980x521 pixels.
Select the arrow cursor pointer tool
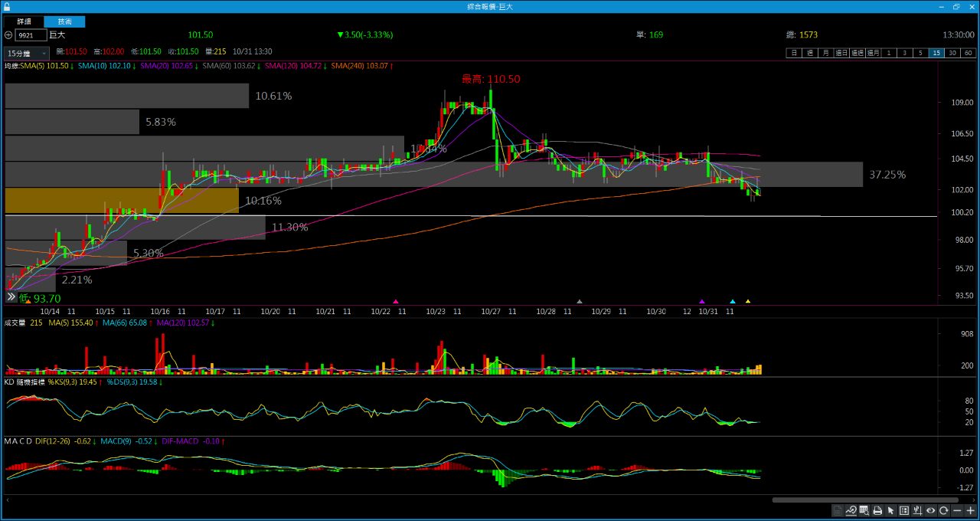pos(890,510)
